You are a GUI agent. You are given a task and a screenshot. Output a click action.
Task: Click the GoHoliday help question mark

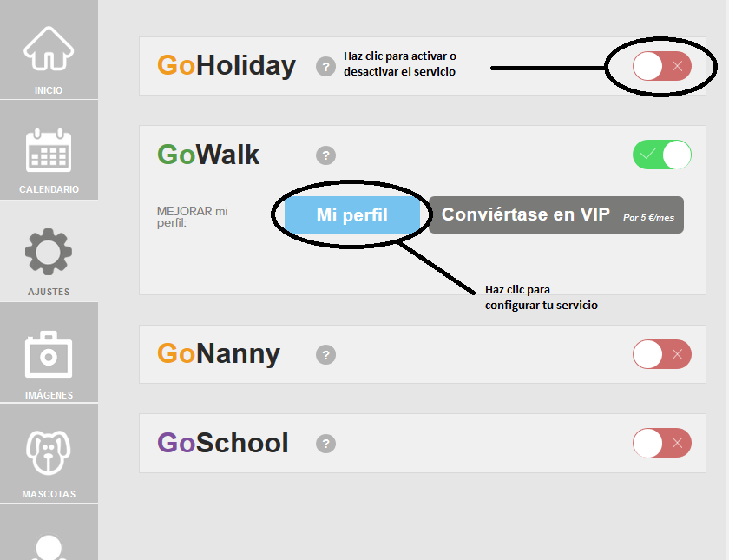(x=325, y=66)
